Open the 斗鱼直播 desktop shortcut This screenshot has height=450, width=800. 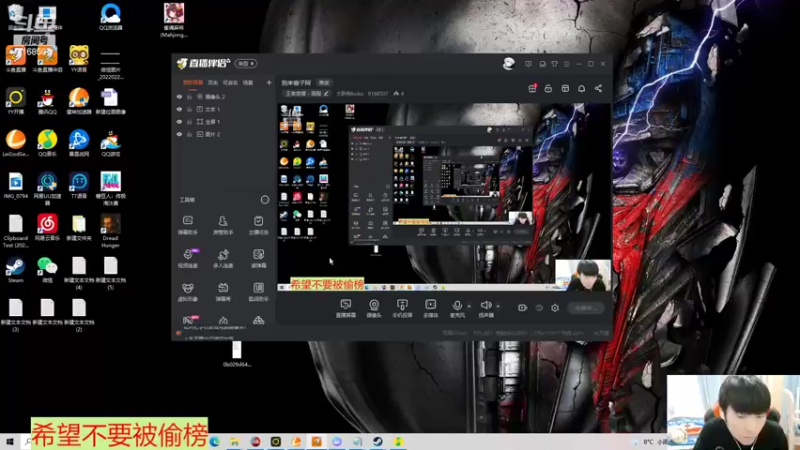point(16,58)
